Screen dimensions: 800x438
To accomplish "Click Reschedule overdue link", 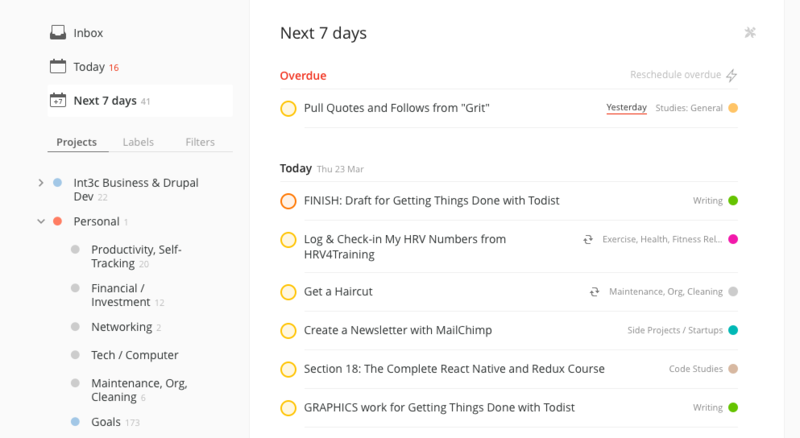I will (x=675, y=75).
